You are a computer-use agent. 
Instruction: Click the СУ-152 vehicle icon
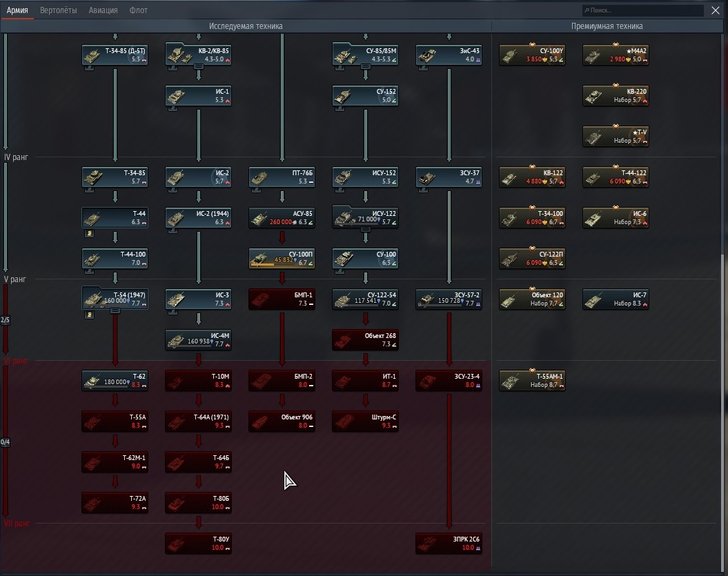click(343, 96)
